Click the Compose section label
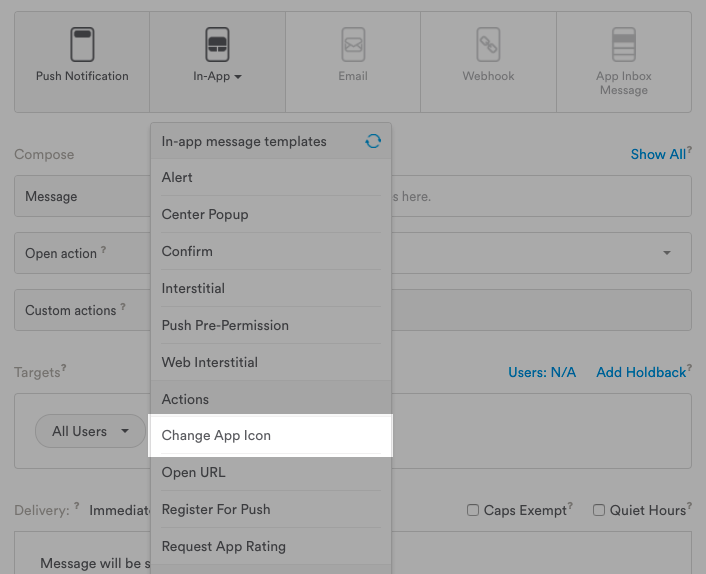Image resolution: width=706 pixels, height=574 pixels. (x=44, y=154)
